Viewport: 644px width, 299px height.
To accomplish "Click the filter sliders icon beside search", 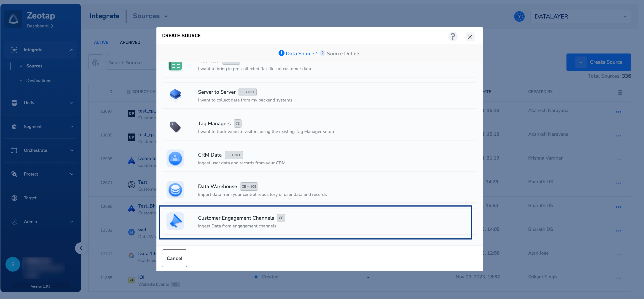I will point(96,62).
